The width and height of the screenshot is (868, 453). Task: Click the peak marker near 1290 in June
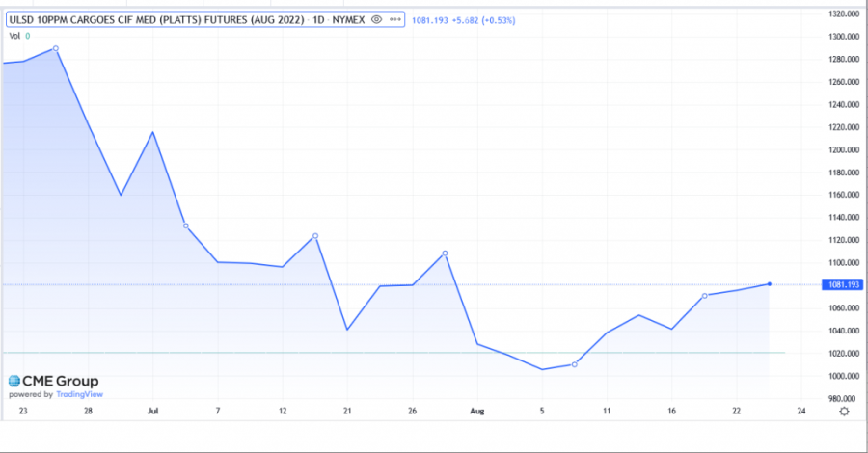click(x=56, y=48)
